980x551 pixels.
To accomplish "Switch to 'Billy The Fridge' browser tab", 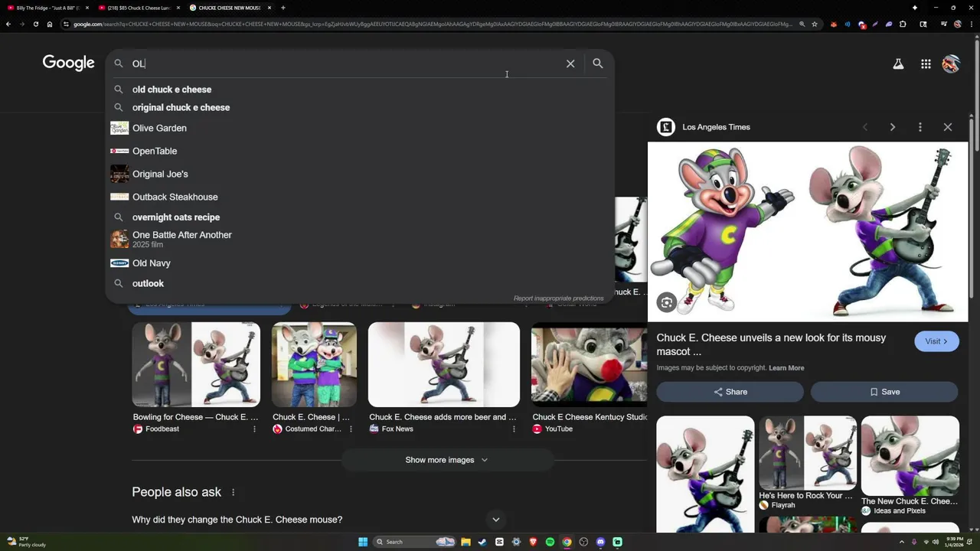I will pyautogui.click(x=46, y=8).
